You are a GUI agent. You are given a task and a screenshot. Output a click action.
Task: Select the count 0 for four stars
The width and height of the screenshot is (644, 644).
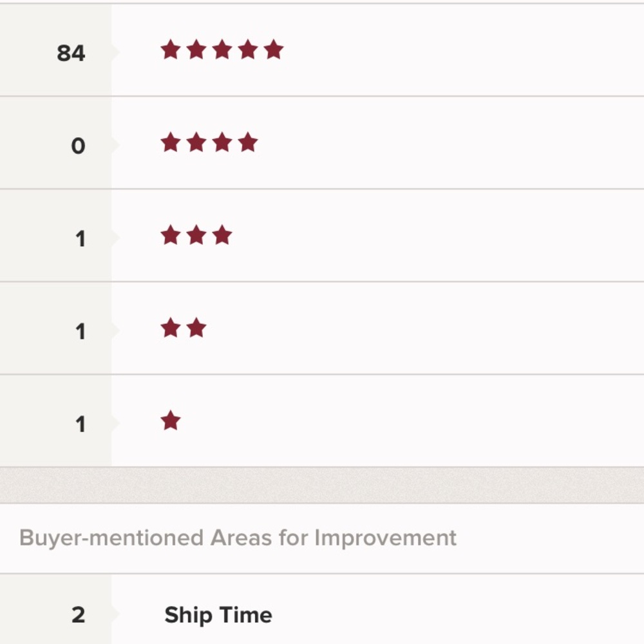(78, 146)
